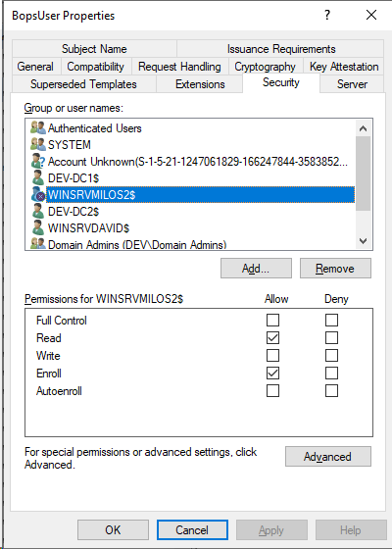
Task: Check the Deny Write checkbox
Action: click(x=331, y=355)
